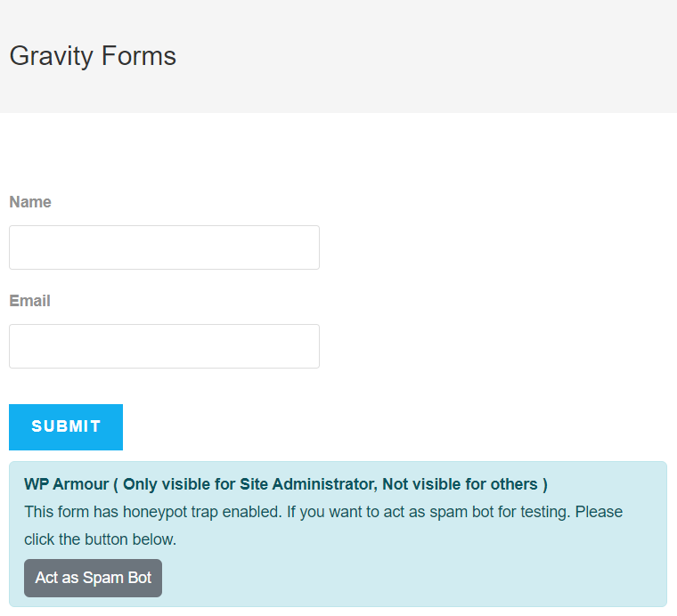Image resolution: width=677 pixels, height=616 pixels.
Task: Focus the Email input box
Action: (x=164, y=346)
